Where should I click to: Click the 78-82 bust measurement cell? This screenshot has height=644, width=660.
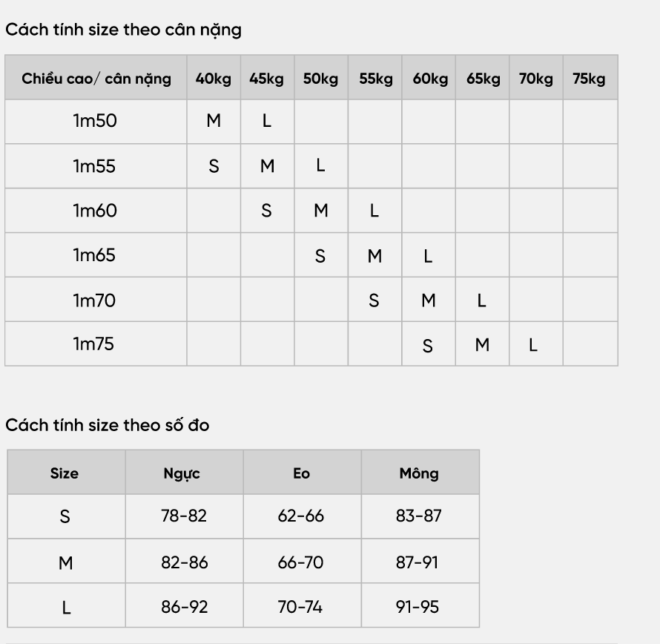[x=185, y=516]
